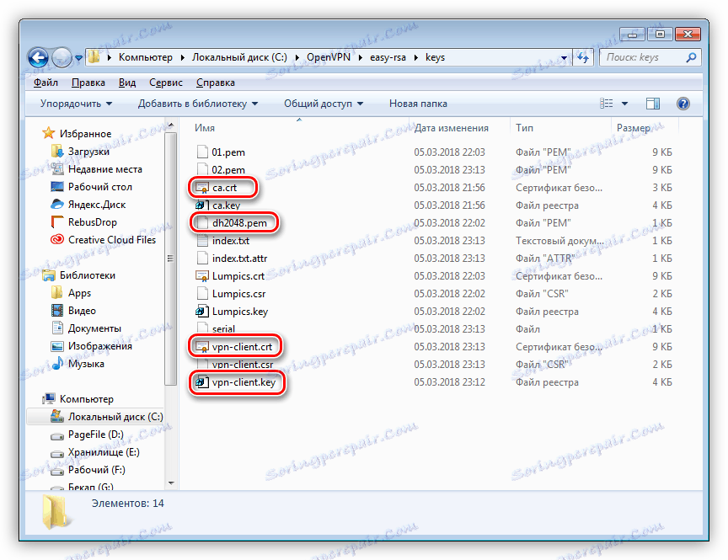
Task: Click the sidebar scrollbar down arrow
Action: tap(171, 483)
